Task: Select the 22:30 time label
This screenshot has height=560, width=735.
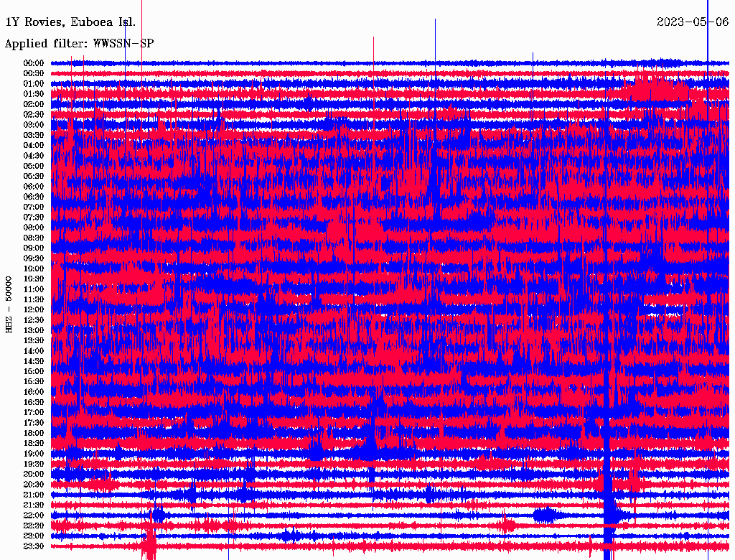Action: pyautogui.click(x=34, y=526)
